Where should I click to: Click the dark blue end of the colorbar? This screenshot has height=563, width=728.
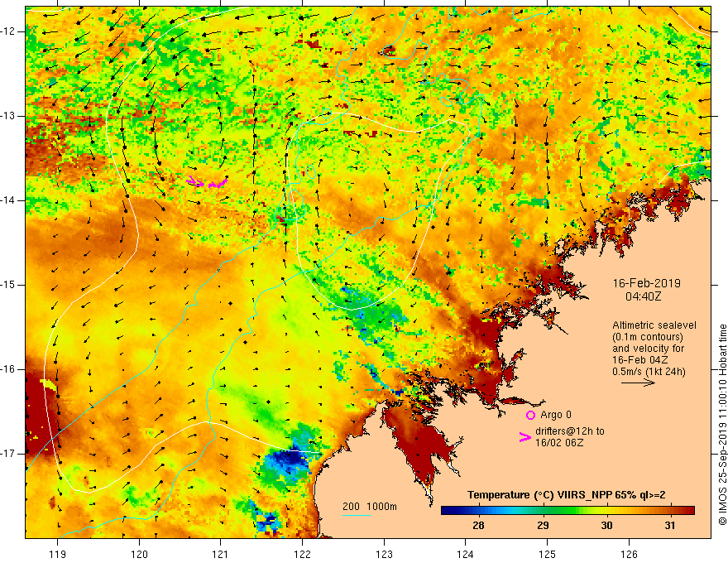coord(447,511)
